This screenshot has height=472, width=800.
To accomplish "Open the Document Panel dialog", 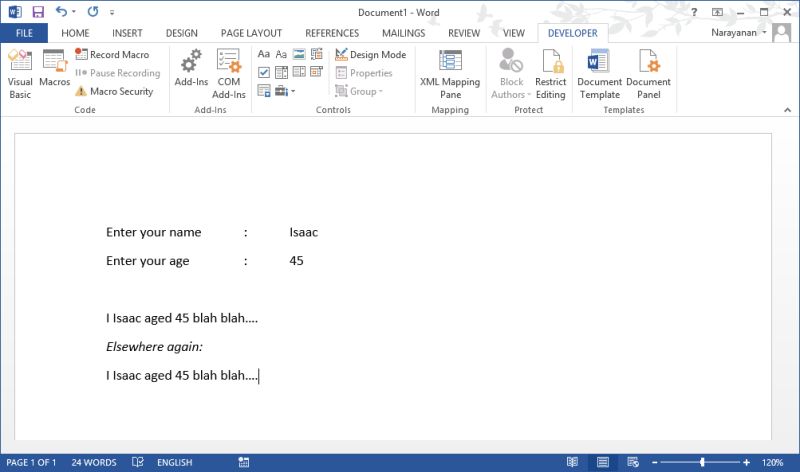I will 648,74.
